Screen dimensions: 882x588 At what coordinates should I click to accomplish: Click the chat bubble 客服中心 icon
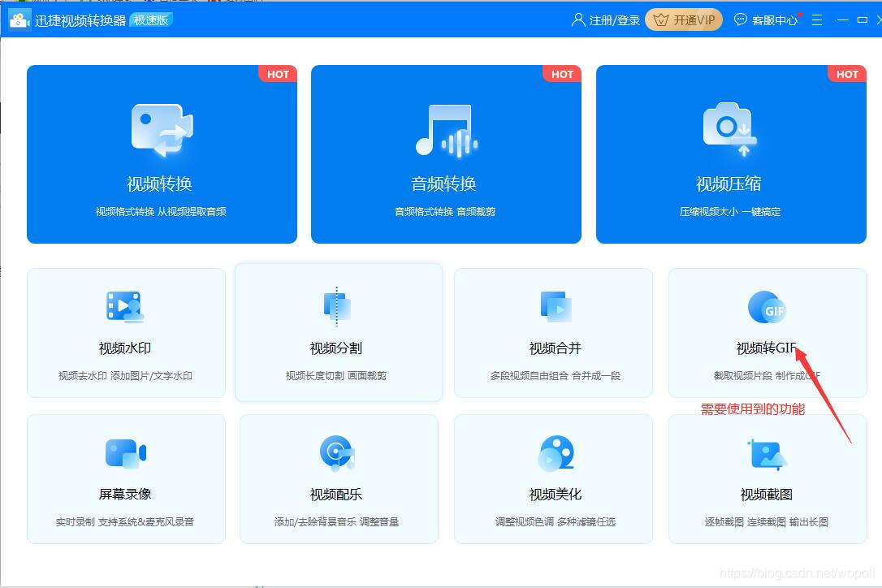coord(740,19)
